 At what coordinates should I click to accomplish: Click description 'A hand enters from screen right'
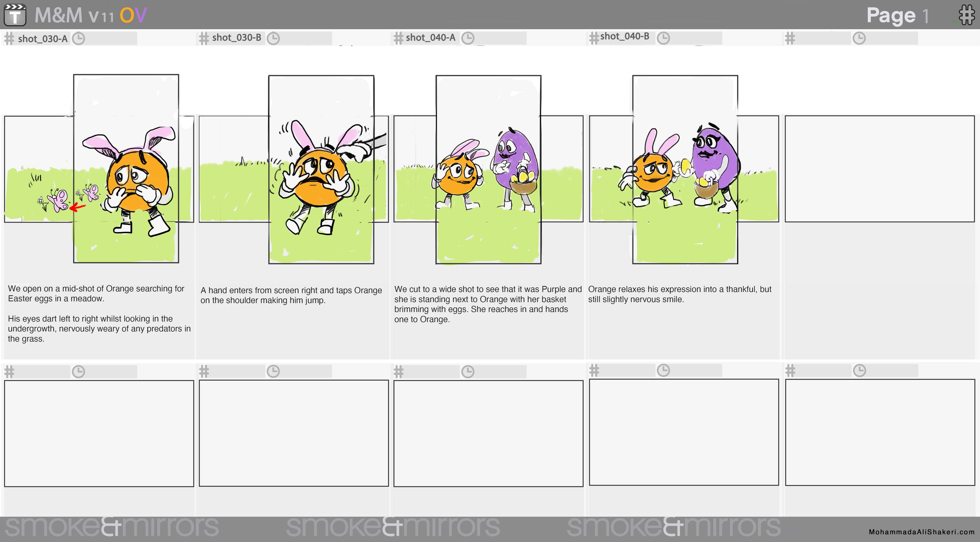click(291, 295)
